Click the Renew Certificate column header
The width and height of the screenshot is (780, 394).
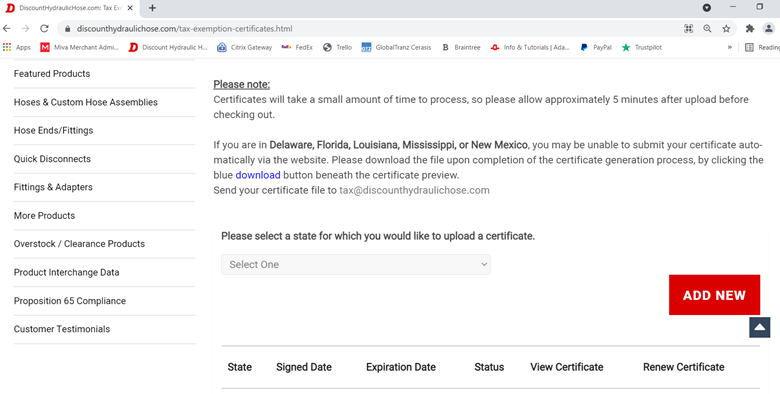pyautogui.click(x=683, y=367)
